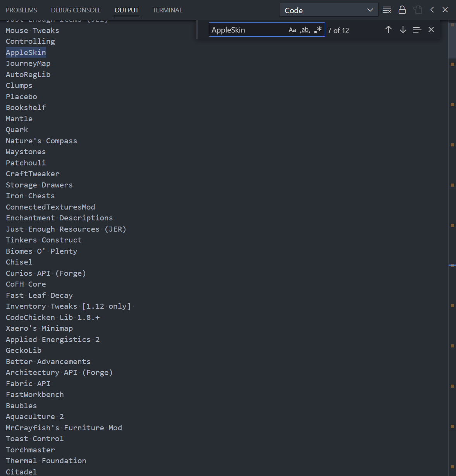456x476 pixels.
Task: Open the TERMINAL tab
Action: tap(167, 10)
